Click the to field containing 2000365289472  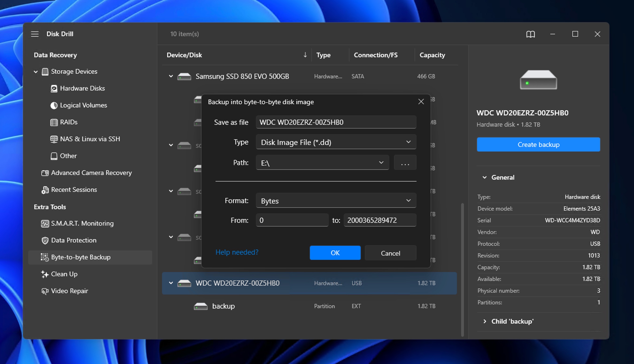click(380, 220)
